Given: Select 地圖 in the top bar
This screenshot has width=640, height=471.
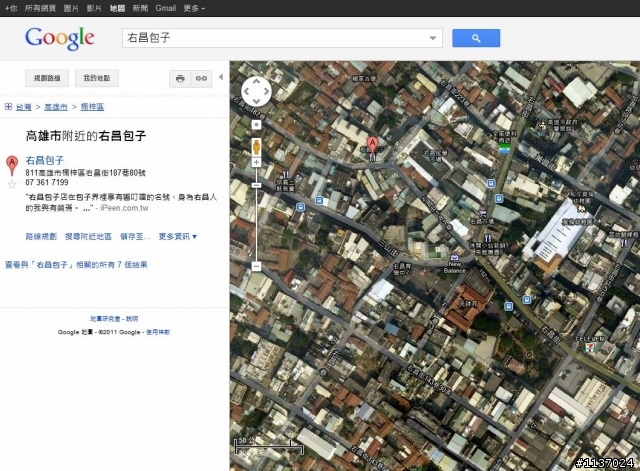Looking at the screenshot, I should tap(117, 8).
